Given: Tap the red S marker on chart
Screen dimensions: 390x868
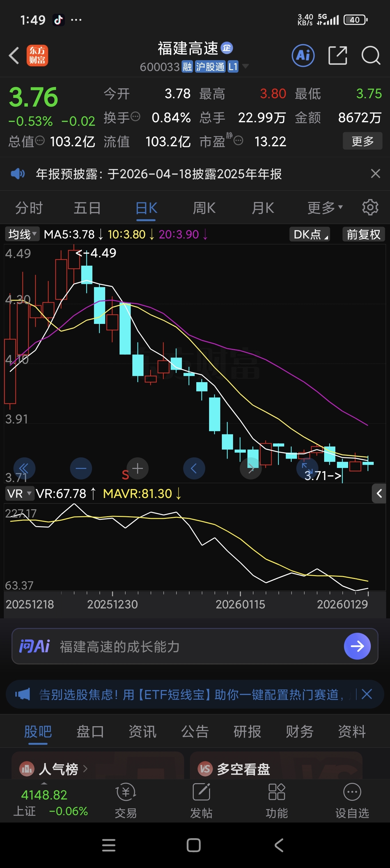Looking at the screenshot, I should [x=125, y=475].
